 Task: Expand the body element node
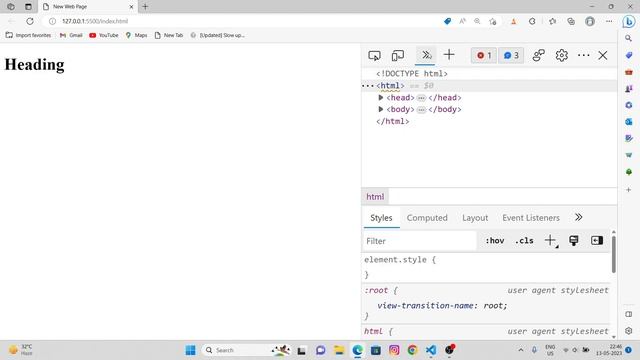380,109
